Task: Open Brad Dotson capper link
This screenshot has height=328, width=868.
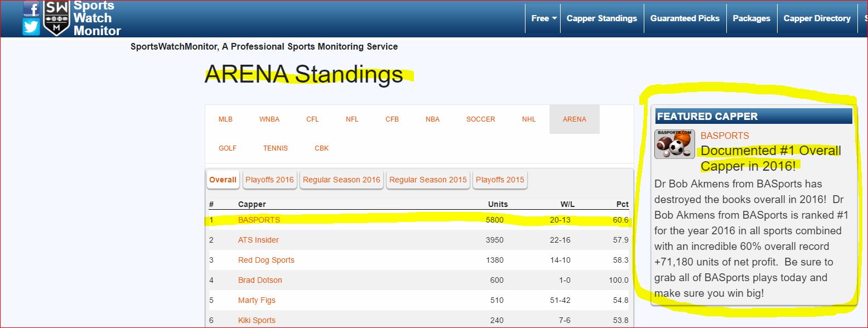Action: click(260, 280)
